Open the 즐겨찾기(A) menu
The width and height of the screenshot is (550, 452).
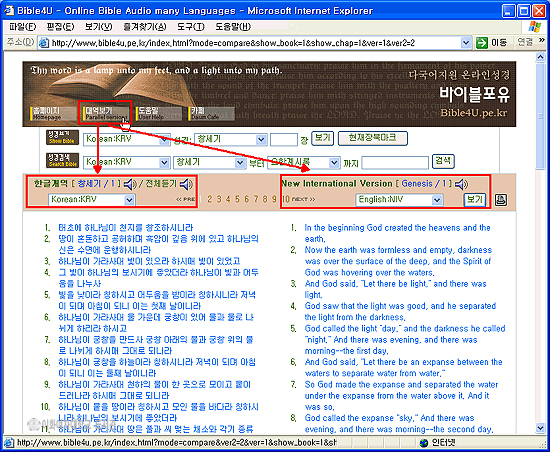pyautogui.click(x=145, y=27)
